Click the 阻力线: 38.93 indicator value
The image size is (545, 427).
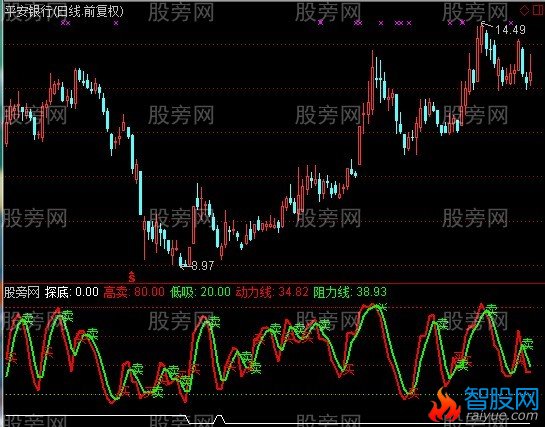coord(350,292)
